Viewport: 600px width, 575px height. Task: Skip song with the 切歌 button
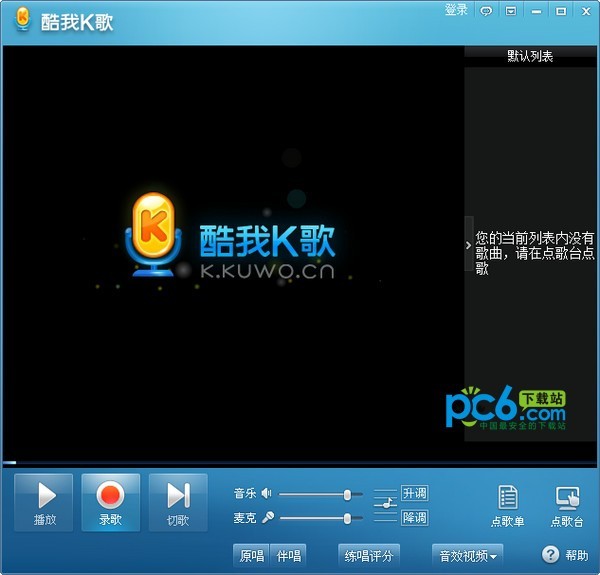tap(178, 503)
